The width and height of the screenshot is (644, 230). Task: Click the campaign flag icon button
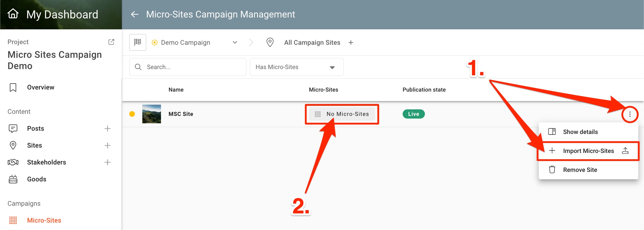[x=138, y=42]
